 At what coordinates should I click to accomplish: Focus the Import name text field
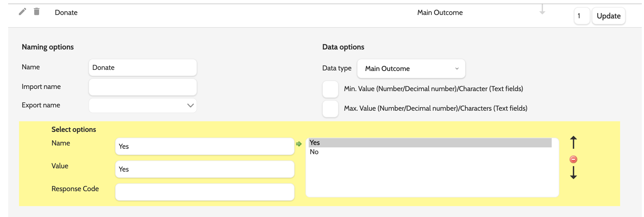click(143, 87)
